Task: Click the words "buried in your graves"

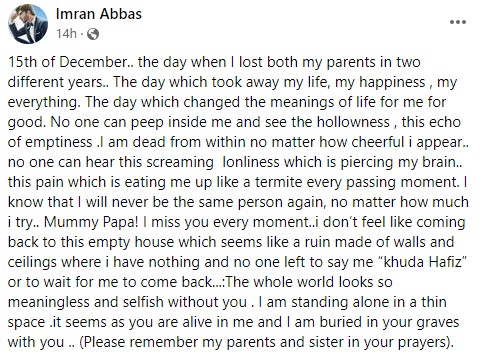Action: (x=389, y=322)
